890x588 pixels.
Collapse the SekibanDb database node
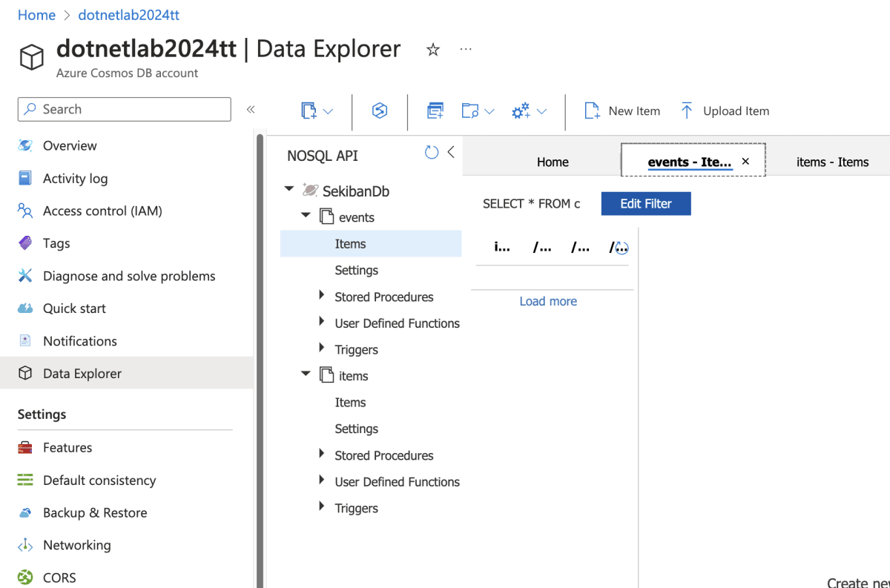[x=289, y=190]
